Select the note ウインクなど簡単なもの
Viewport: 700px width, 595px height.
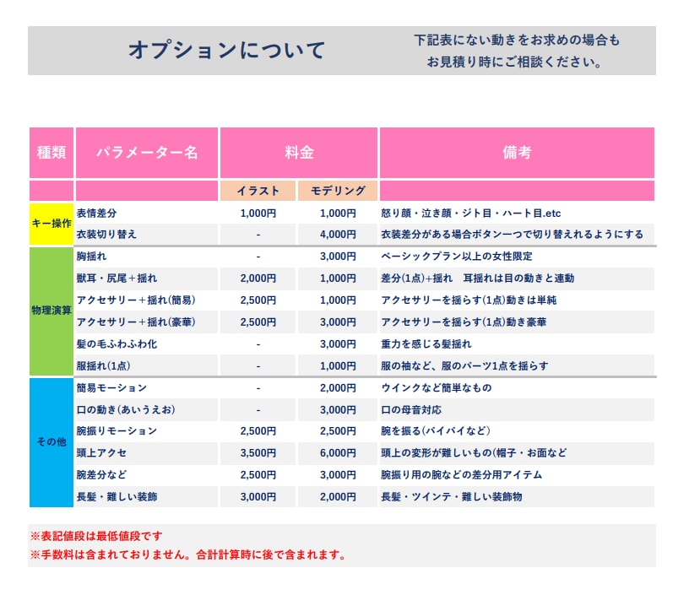coord(437,387)
